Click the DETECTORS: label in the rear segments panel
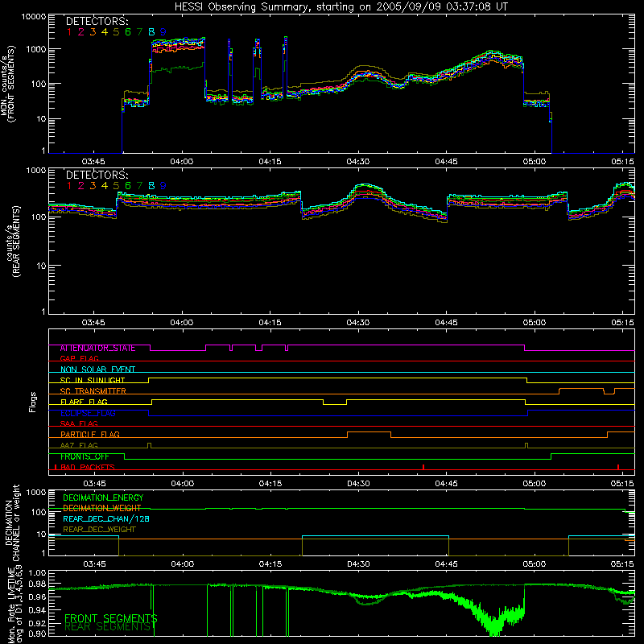 pyautogui.click(x=97, y=175)
